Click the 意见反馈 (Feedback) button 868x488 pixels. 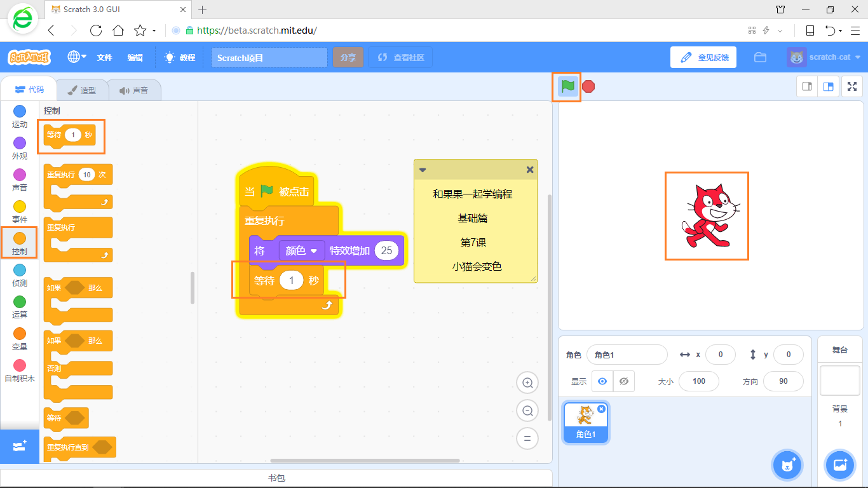pos(703,57)
